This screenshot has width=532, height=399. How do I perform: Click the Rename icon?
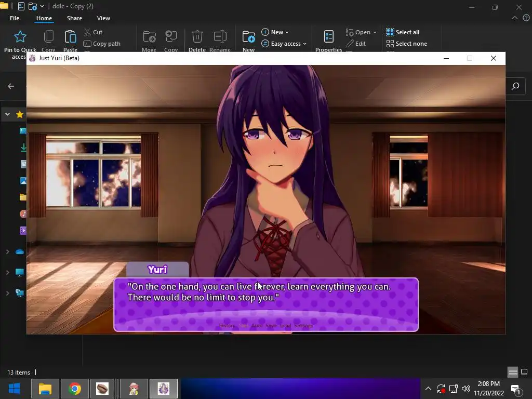(220, 37)
